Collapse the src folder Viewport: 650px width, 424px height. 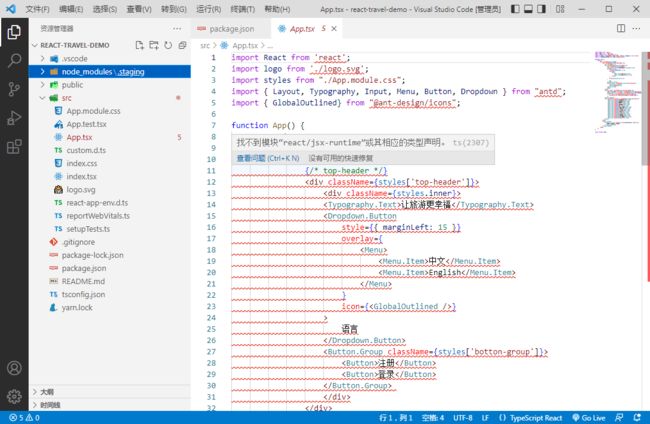tap(42, 98)
